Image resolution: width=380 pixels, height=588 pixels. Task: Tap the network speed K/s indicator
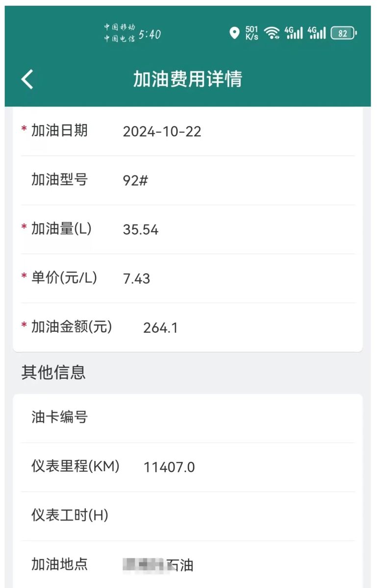(x=252, y=33)
